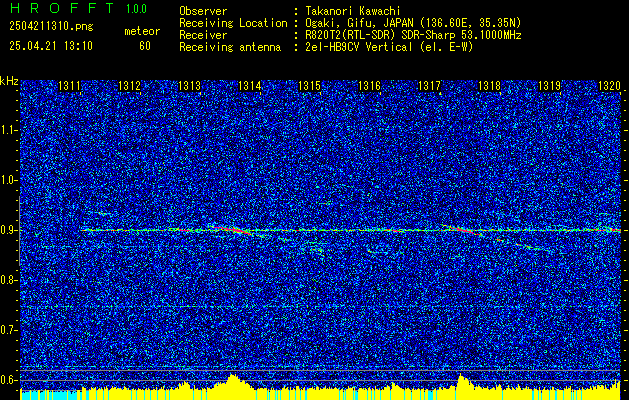Click the 1320 time marker
Viewport: 629px width, 400px height.
point(609,85)
